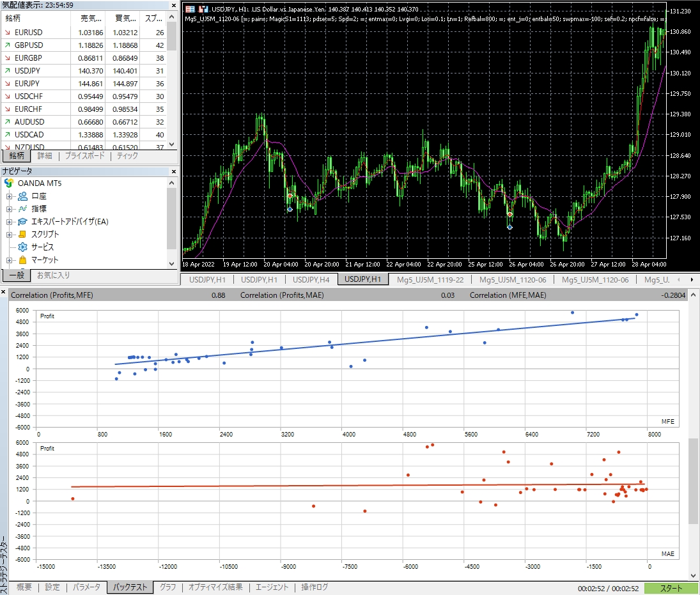Click the trend arrow icon beside USDCHF

click(x=8, y=97)
